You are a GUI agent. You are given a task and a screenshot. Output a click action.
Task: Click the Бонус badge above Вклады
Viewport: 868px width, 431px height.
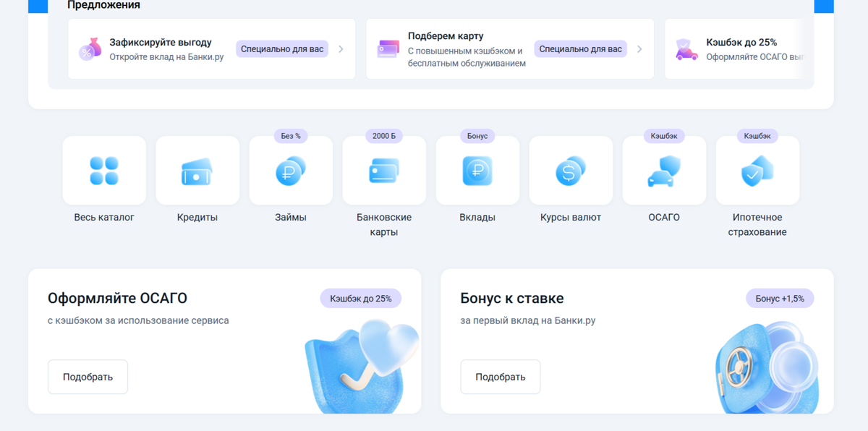click(477, 136)
